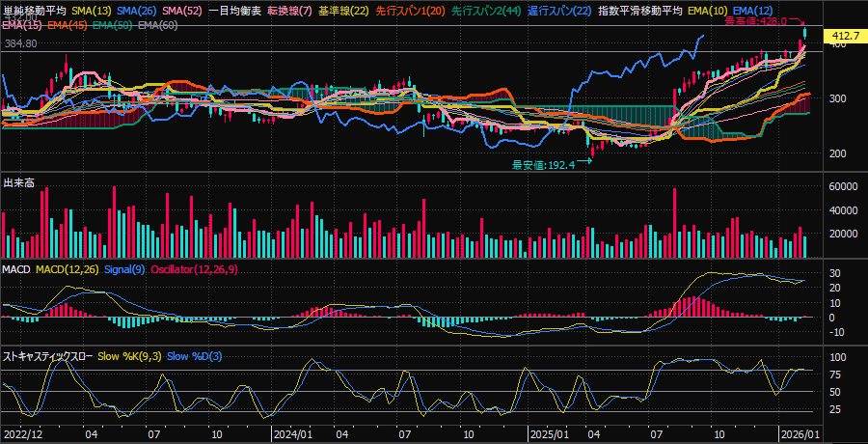Select the 出来高 volume panel title

[x=19, y=182]
